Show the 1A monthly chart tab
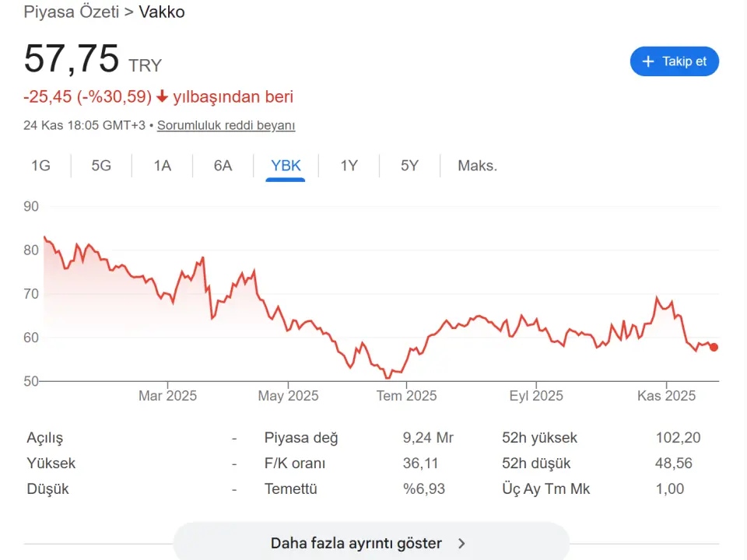The image size is (747, 560). [x=162, y=166]
